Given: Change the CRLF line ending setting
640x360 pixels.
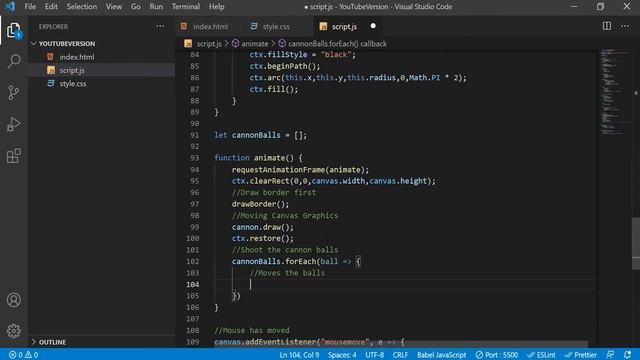Looking at the screenshot, I should 400,355.
